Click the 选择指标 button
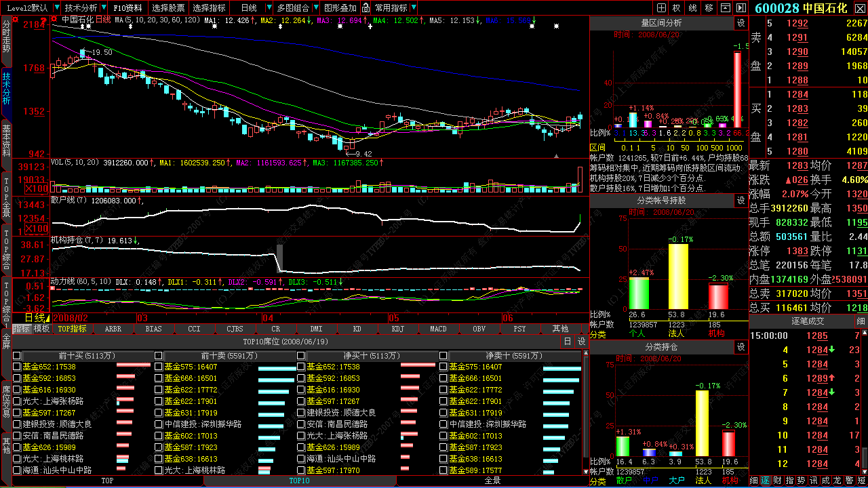Viewport: 868px width, 488px height. [x=209, y=8]
